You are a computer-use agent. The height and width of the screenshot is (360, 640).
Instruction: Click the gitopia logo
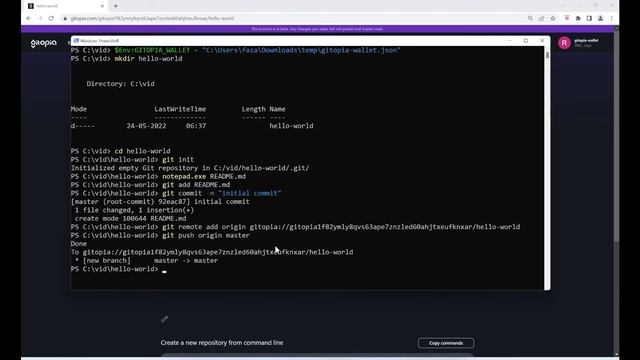point(44,43)
